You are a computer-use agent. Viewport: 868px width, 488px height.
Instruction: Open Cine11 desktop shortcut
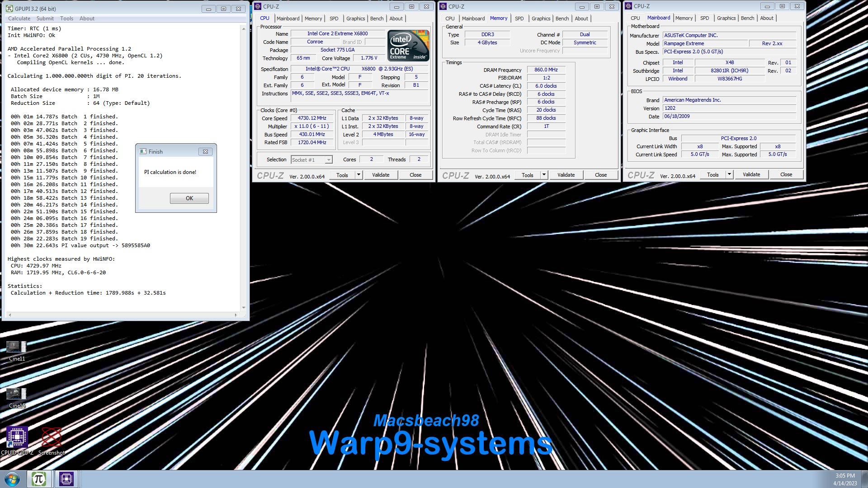[17, 351]
